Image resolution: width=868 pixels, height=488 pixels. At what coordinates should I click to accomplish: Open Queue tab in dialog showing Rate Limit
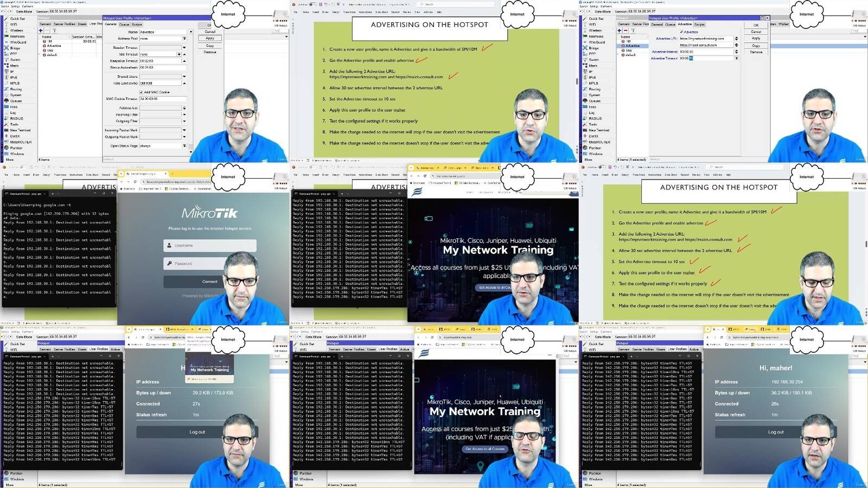click(124, 24)
